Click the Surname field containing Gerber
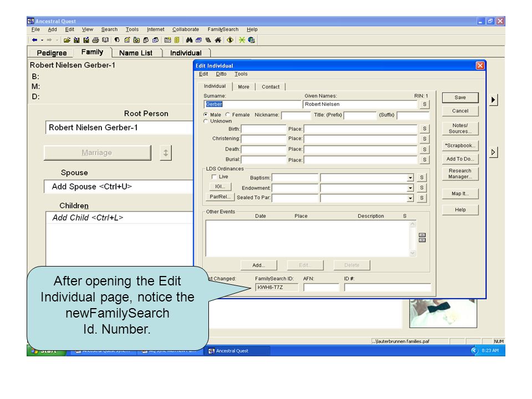The image size is (532, 399). pyautogui.click(x=252, y=104)
